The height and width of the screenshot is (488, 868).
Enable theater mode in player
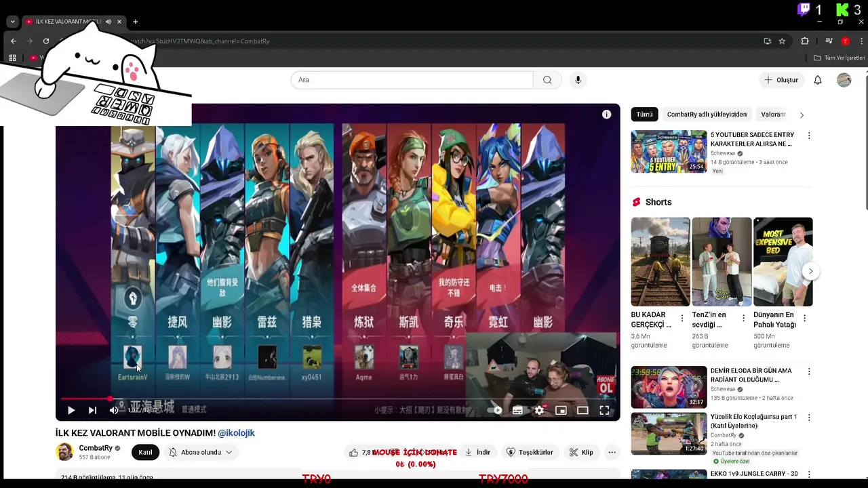coord(583,410)
